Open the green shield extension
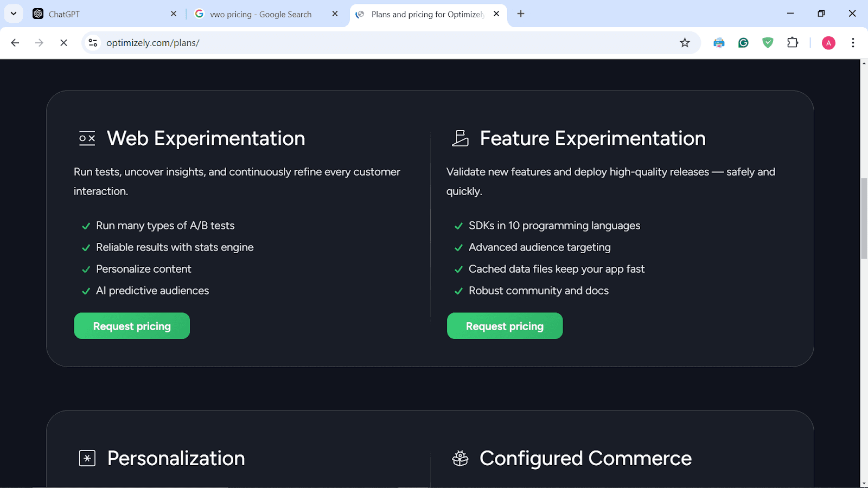 click(x=768, y=43)
